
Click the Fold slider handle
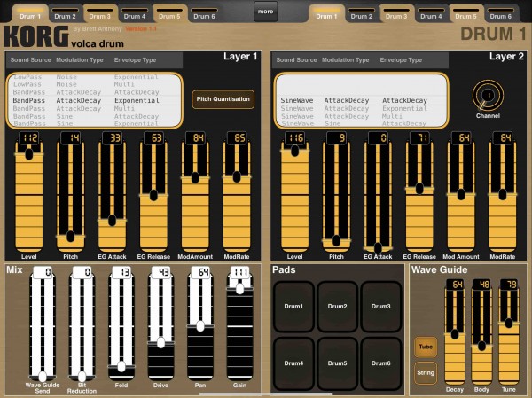[x=121, y=366]
